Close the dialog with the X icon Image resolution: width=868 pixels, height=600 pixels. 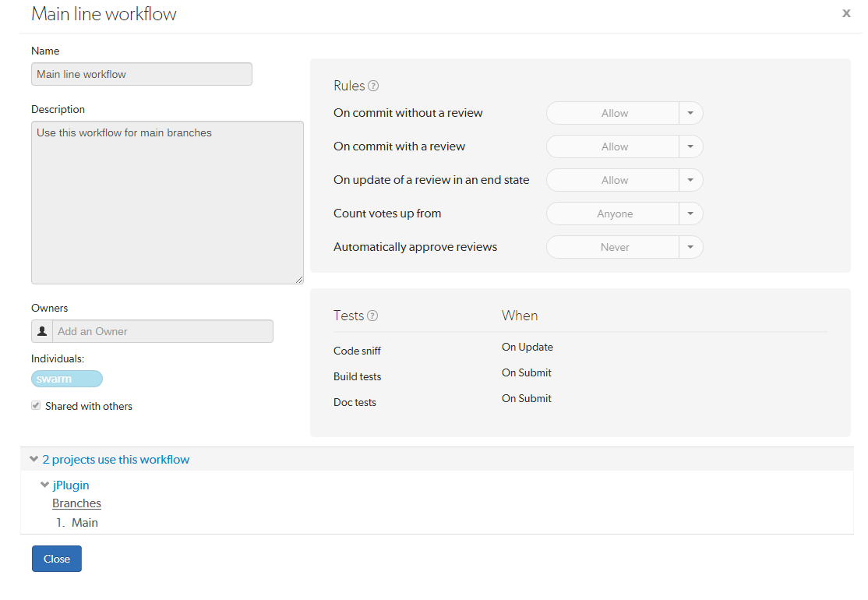pos(846,13)
